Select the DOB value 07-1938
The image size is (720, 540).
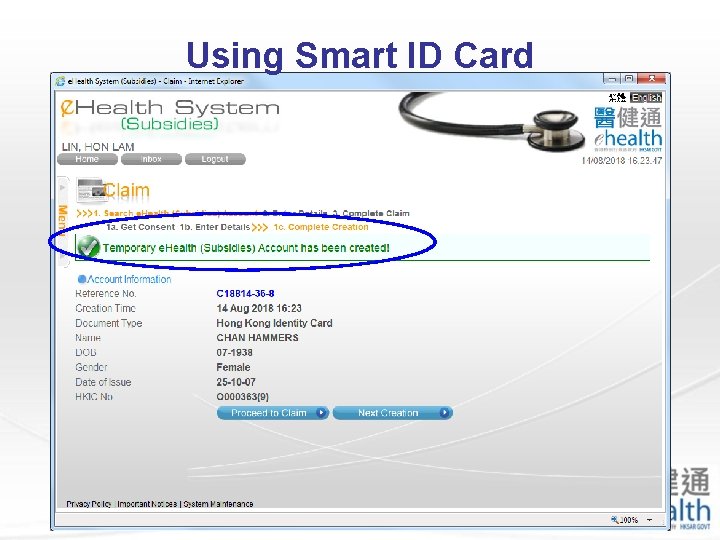[234, 352]
